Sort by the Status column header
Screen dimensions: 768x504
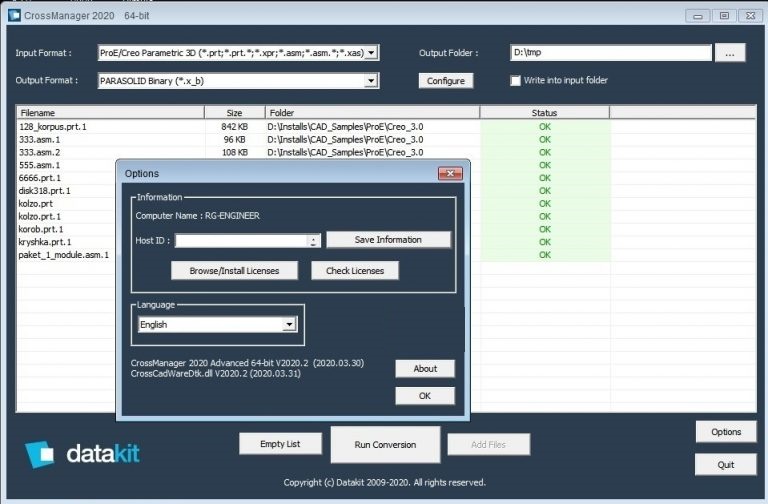pos(544,113)
